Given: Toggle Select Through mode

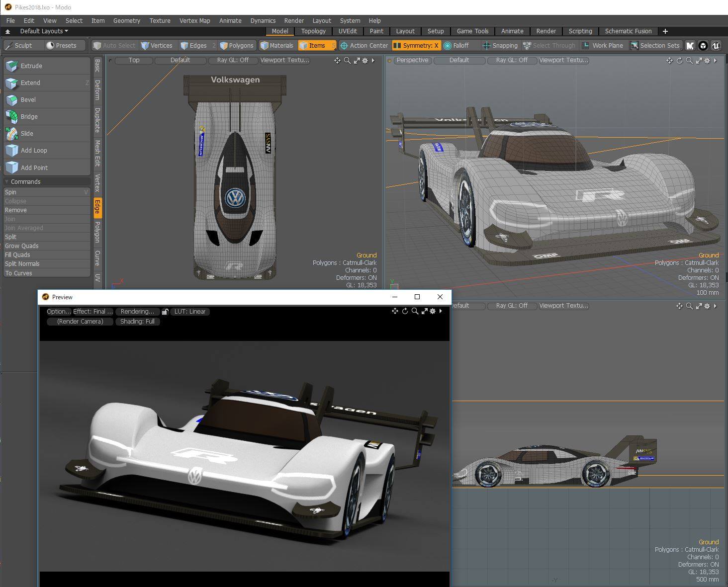Looking at the screenshot, I should point(549,45).
